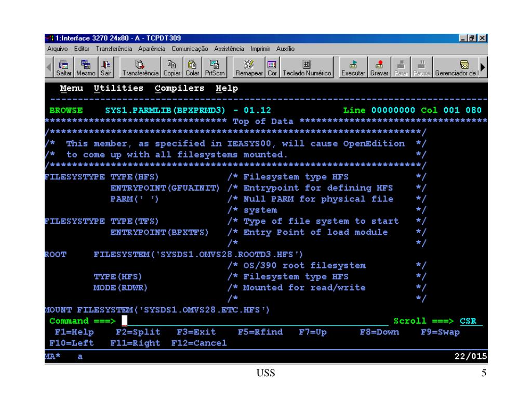
Task: Select the ISPF Help action bar item
Action: coord(227,88)
